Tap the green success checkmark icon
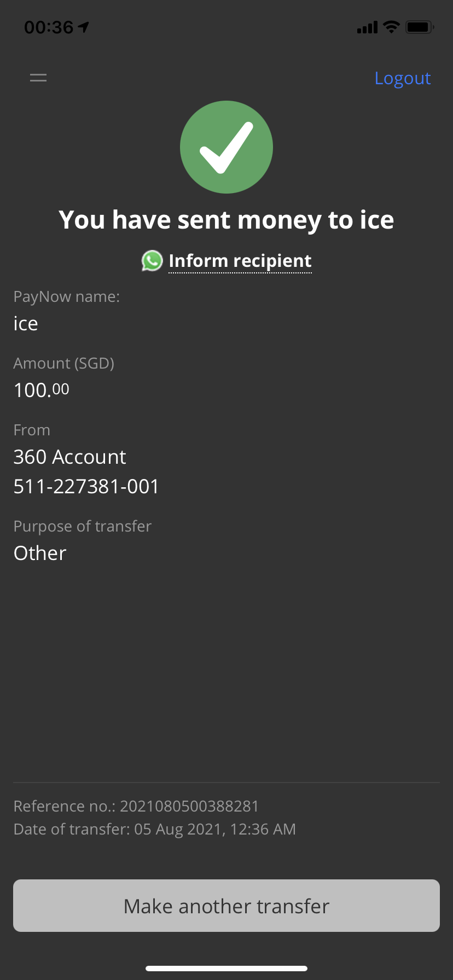This screenshot has width=453, height=980. [x=226, y=147]
